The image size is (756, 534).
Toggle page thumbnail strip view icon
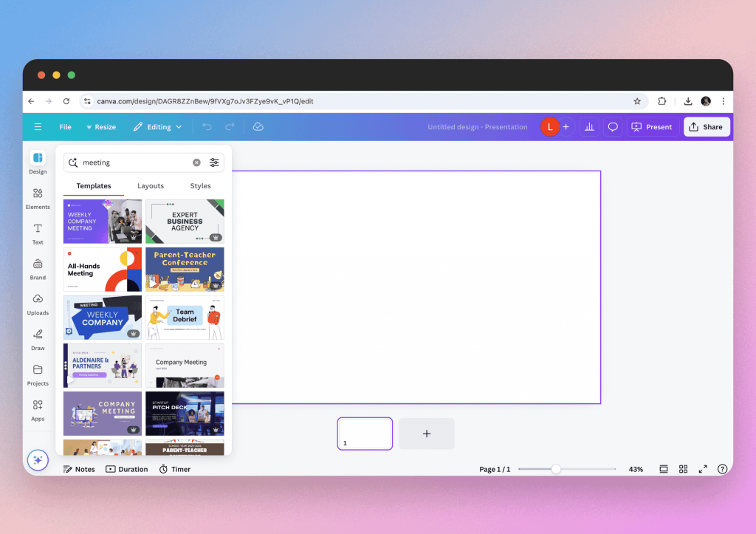coord(664,469)
